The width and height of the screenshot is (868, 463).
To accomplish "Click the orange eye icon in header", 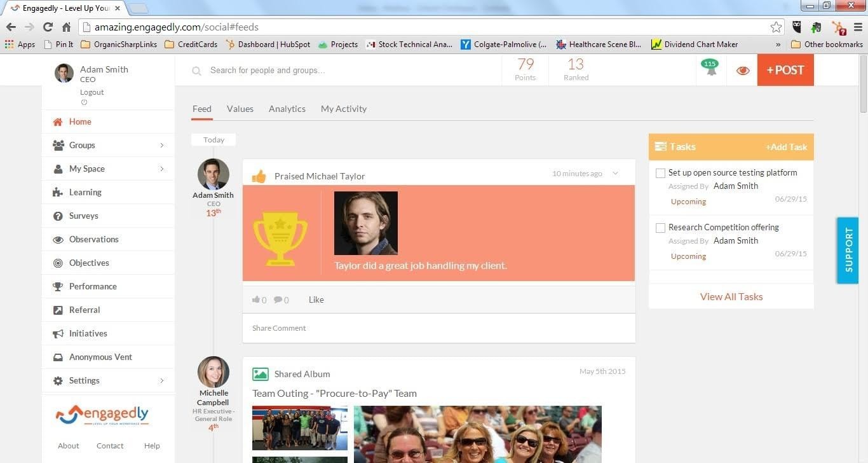I will coord(743,71).
